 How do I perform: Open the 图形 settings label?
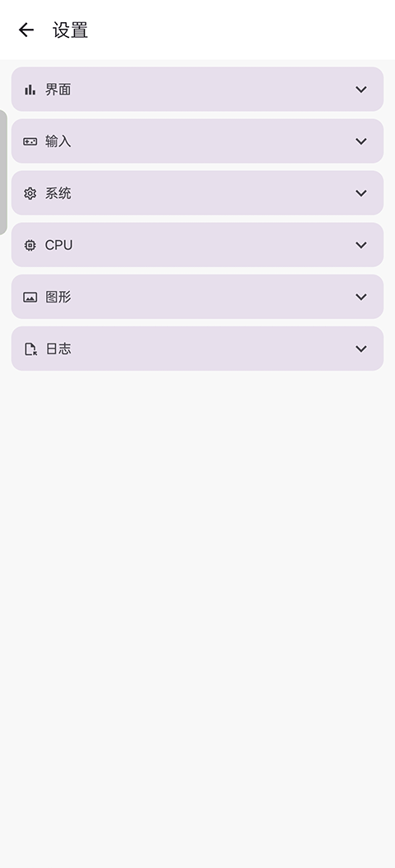click(58, 298)
